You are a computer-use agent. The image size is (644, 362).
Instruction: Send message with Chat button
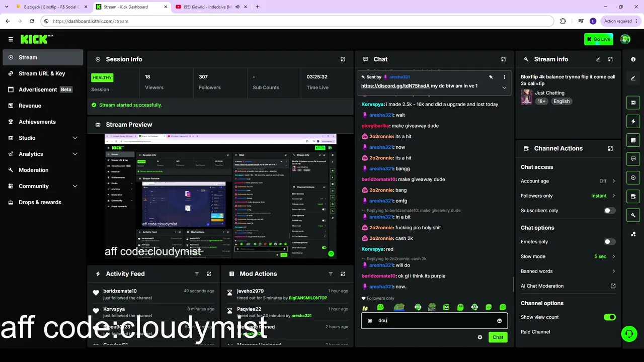498,337
